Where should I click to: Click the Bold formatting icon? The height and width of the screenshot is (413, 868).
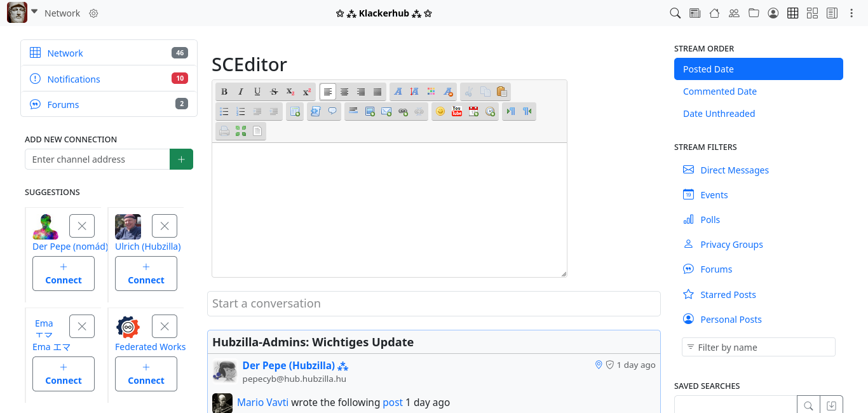[x=224, y=91]
